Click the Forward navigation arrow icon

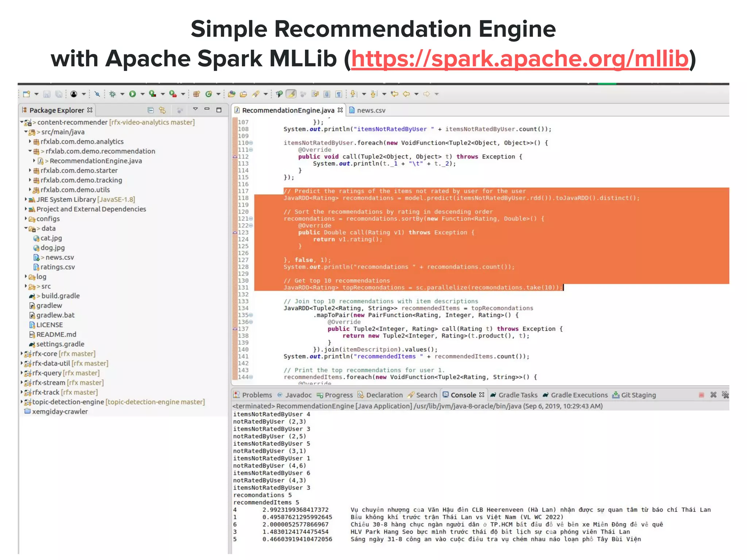pyautogui.click(x=426, y=94)
